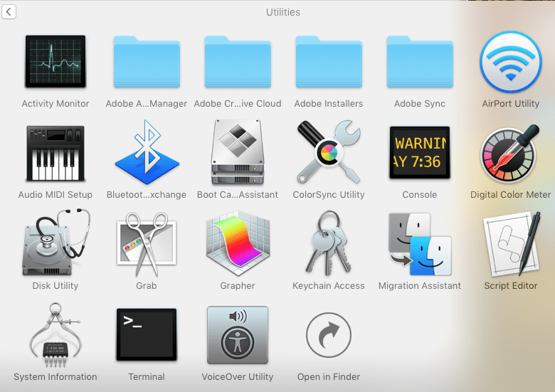Launch Grapher
The width and height of the screenshot is (555, 392).
(x=238, y=243)
